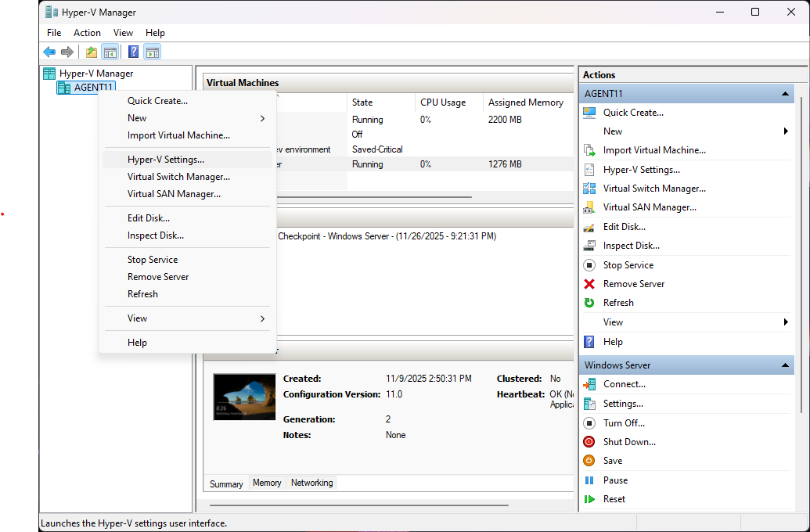Screen dimensions: 810x532
Task: Click the red Shut Down power icon
Action: point(589,442)
